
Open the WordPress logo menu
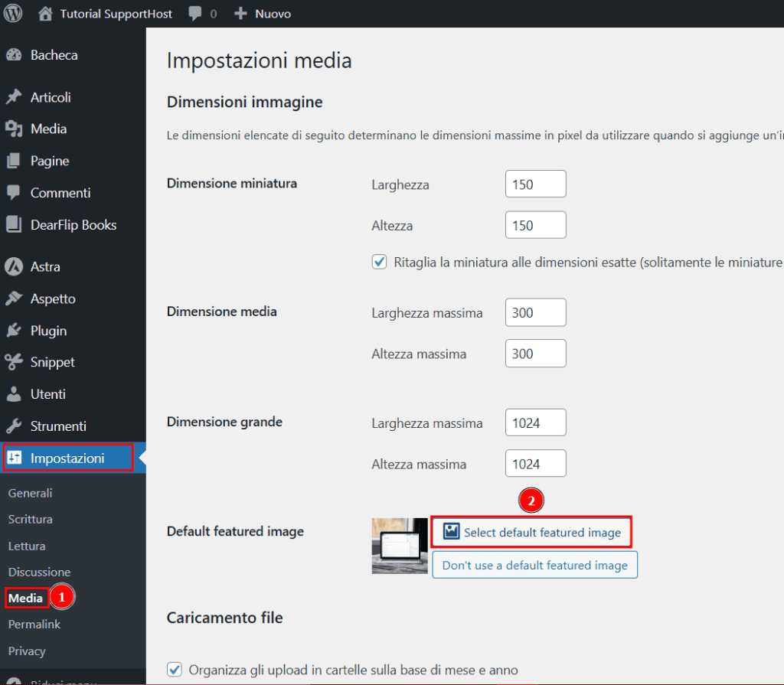coord(12,13)
